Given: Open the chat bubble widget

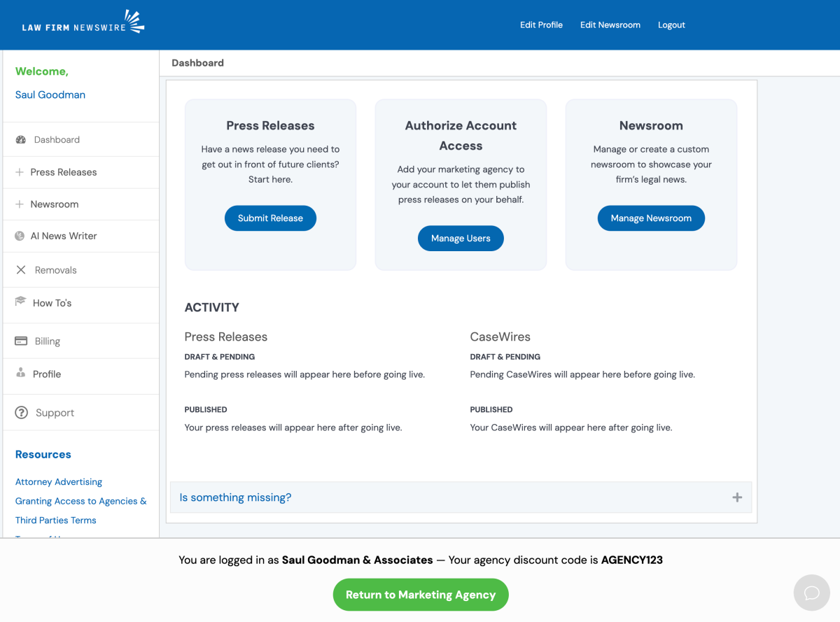Looking at the screenshot, I should tap(811, 593).
